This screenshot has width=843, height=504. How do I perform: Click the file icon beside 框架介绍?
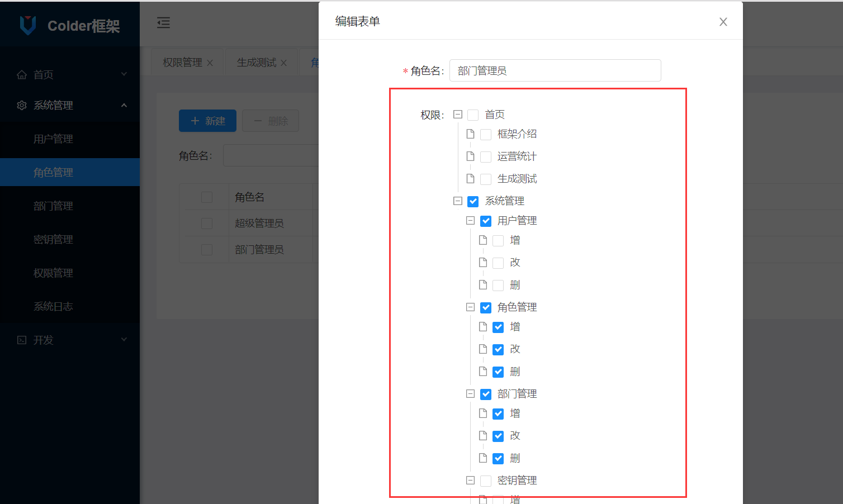(x=470, y=134)
